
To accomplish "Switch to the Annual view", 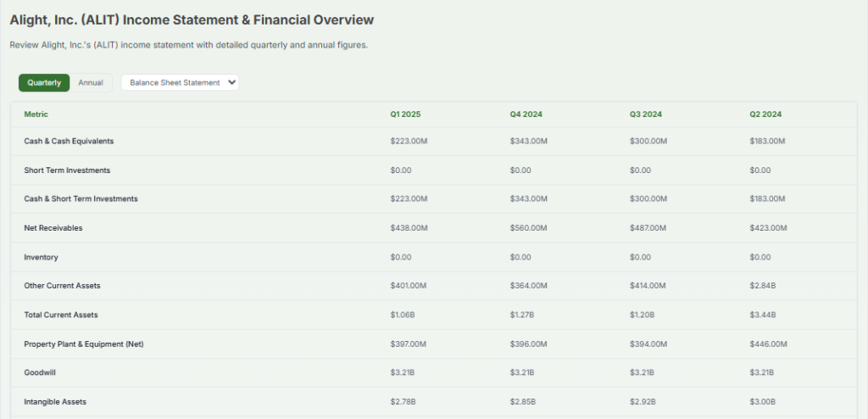I will click(91, 82).
